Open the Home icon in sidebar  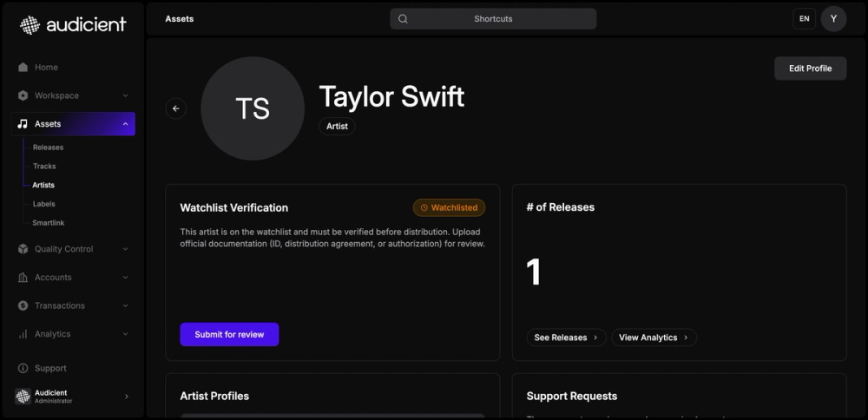click(x=23, y=67)
